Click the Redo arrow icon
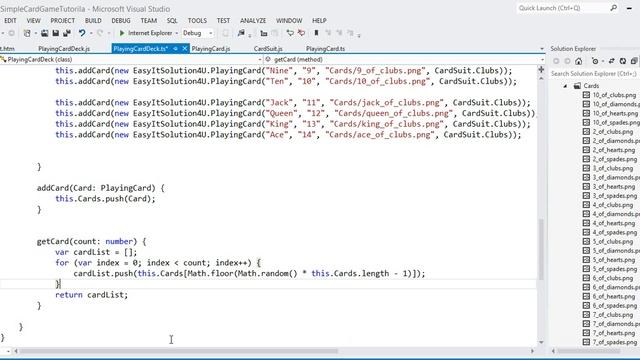Screen dimensions: 640x360 click(x=100, y=33)
